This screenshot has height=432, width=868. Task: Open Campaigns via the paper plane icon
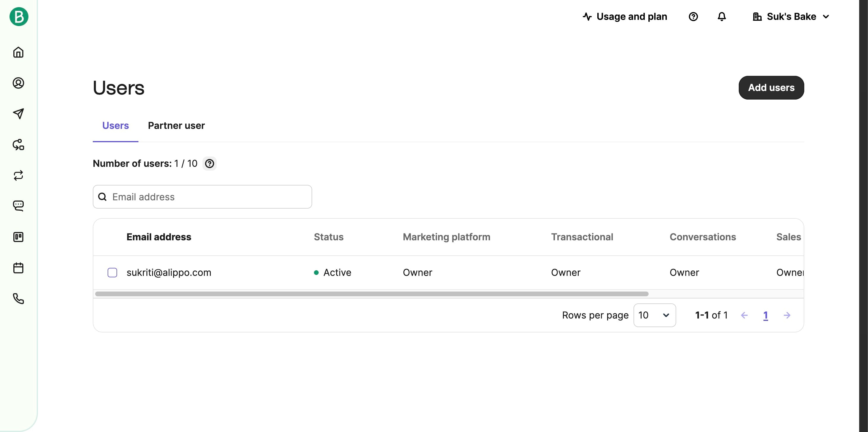[19, 114]
